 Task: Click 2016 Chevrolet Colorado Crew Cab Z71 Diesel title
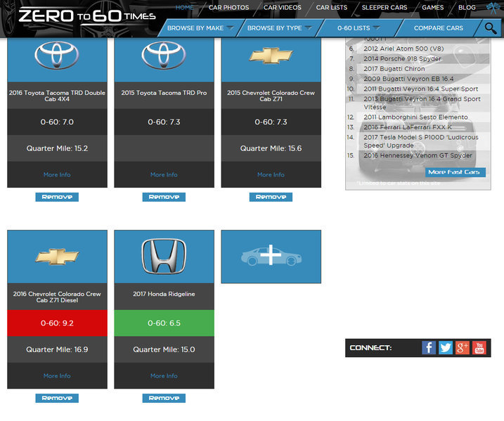[x=57, y=297]
